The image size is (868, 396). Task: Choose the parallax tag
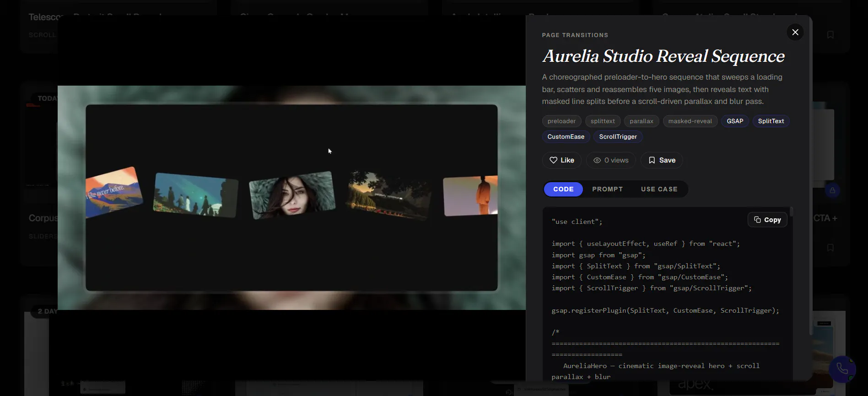point(642,121)
